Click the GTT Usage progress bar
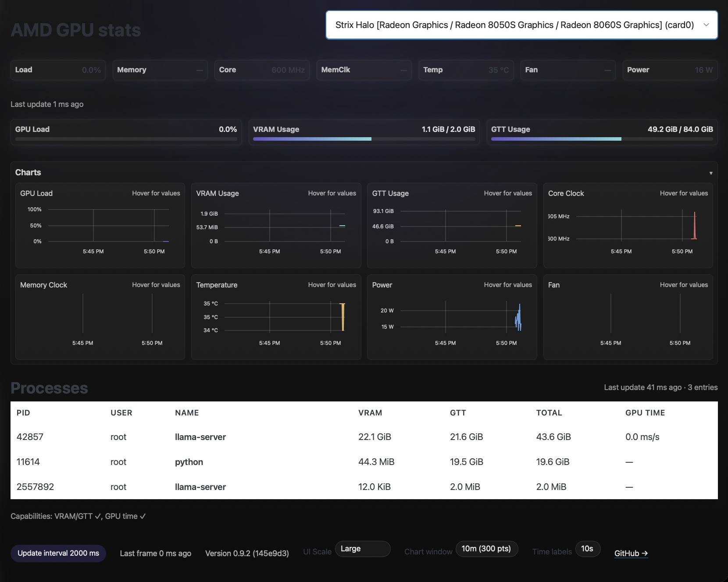Screen dimensions: 728x582 tap(602, 139)
